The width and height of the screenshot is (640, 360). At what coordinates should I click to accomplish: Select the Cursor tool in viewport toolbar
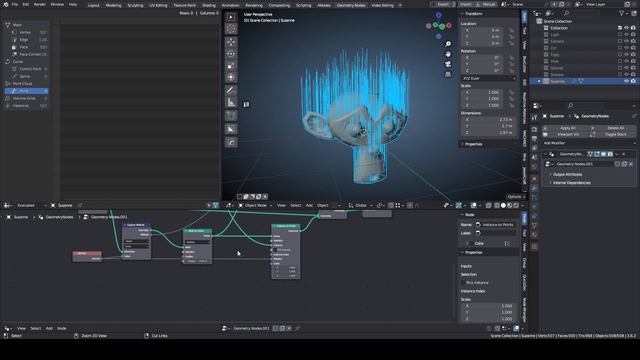coord(231,29)
